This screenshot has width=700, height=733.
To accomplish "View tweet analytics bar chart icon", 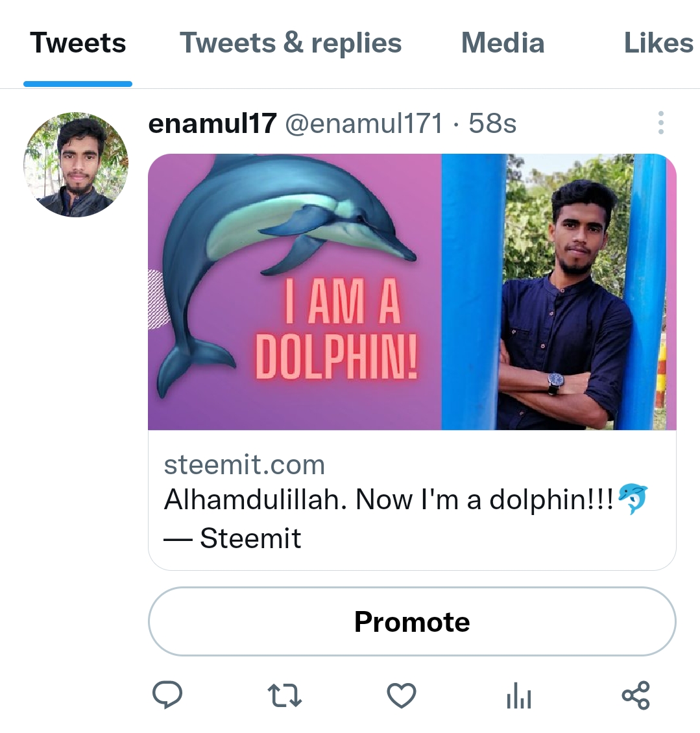I will click(519, 695).
